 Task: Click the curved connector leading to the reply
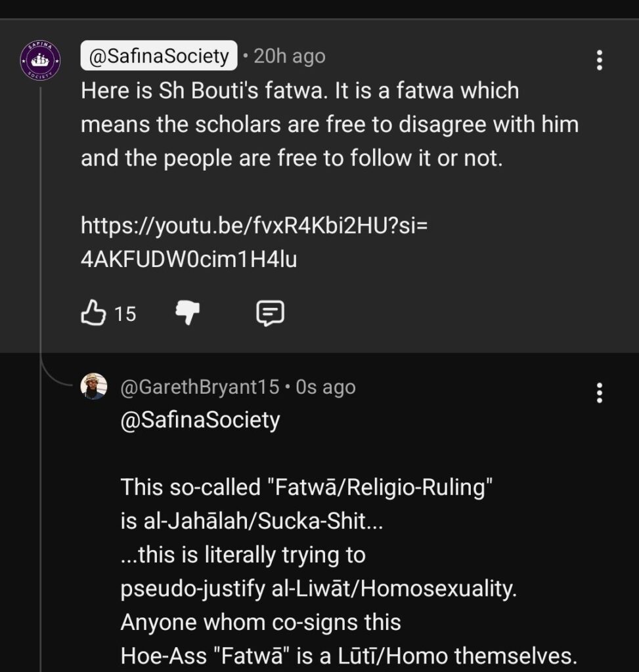(x=58, y=381)
